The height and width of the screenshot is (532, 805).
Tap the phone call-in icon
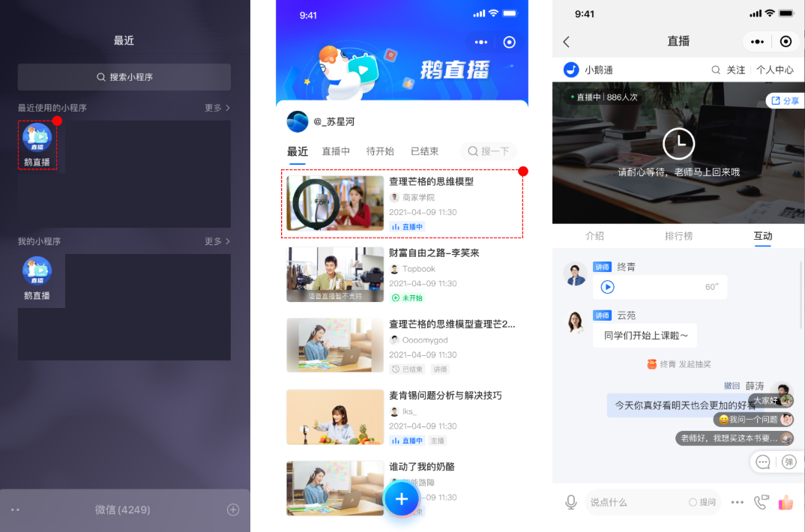coord(762,502)
